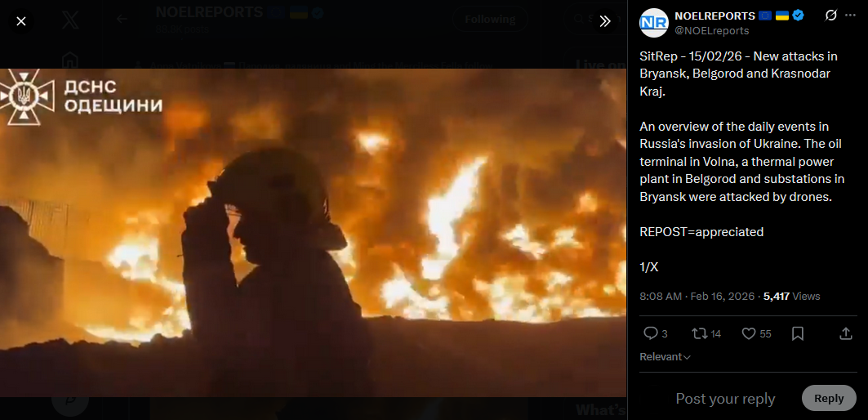The width and height of the screenshot is (868, 420).
Task: Click the 'REPOST=appreciated' text
Action: tap(701, 232)
